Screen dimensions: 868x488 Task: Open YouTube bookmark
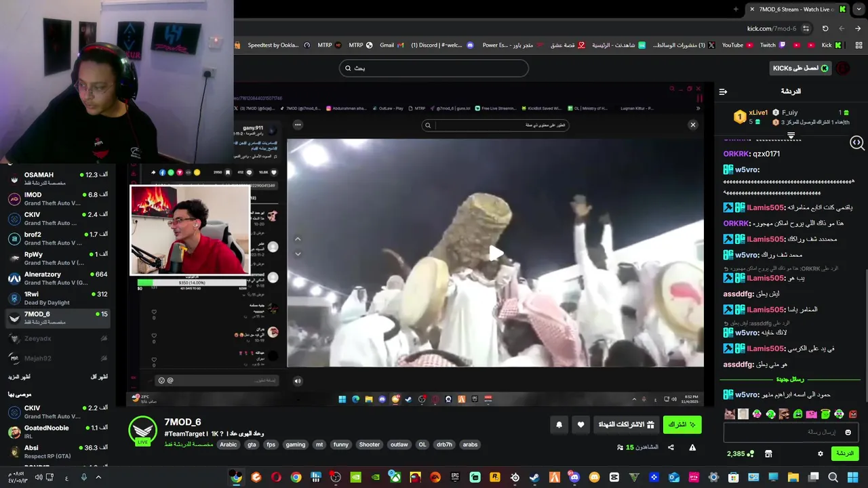click(x=737, y=45)
